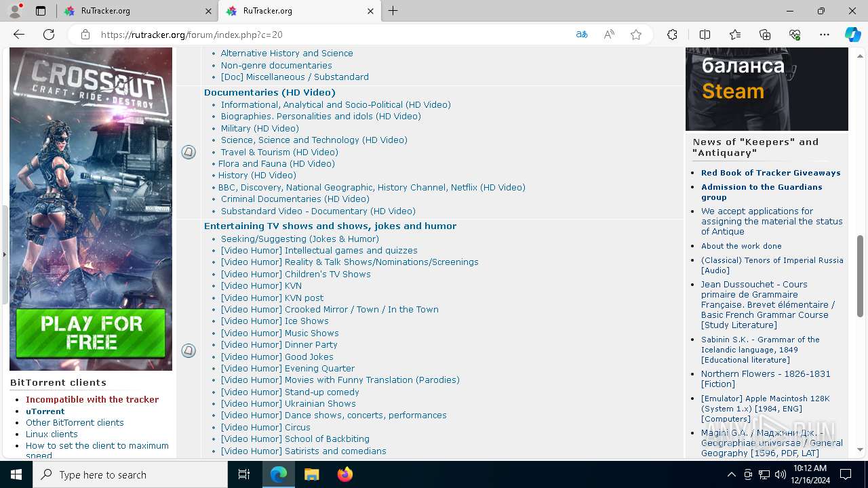The image size is (868, 488).
Task: Close the active RuTracker.org tab
Action: [370, 11]
